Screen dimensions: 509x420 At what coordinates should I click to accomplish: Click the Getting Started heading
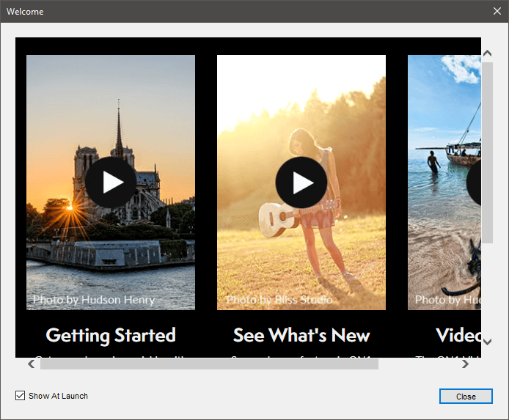(x=111, y=335)
